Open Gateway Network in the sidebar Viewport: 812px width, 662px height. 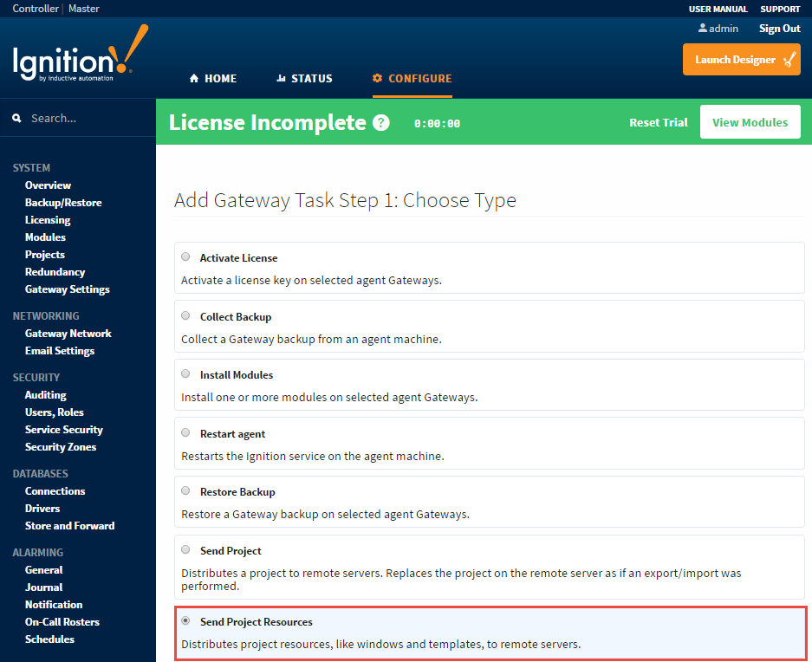[x=68, y=334]
